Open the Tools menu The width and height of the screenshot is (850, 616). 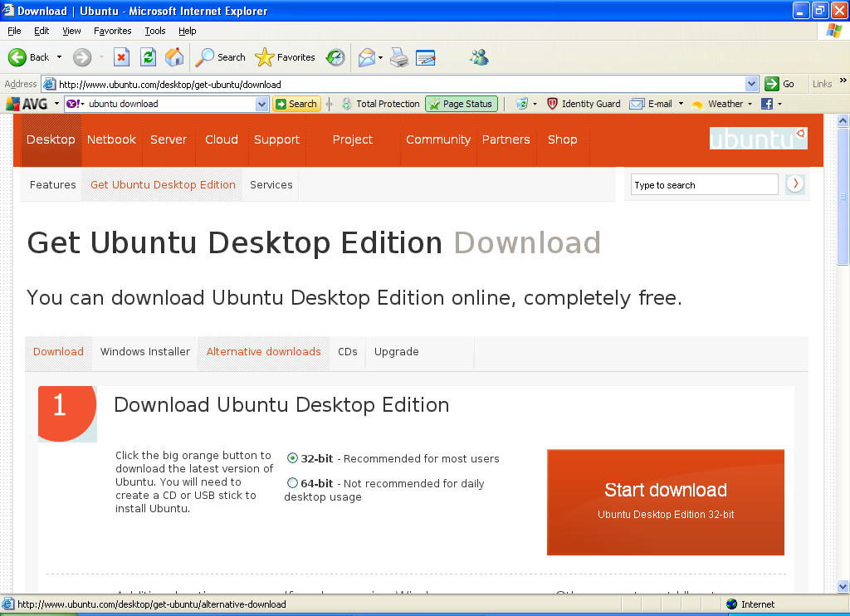tap(154, 31)
